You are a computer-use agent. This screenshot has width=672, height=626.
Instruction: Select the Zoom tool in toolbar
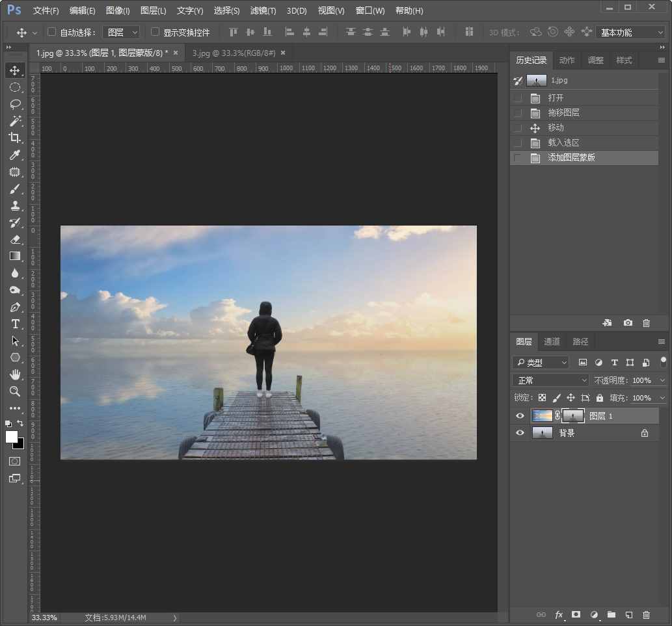15,391
